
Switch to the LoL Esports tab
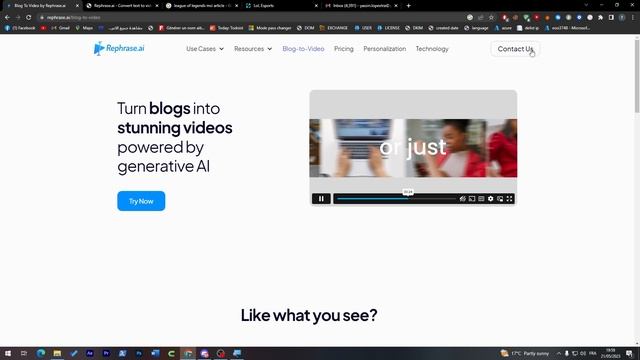pyautogui.click(x=281, y=6)
